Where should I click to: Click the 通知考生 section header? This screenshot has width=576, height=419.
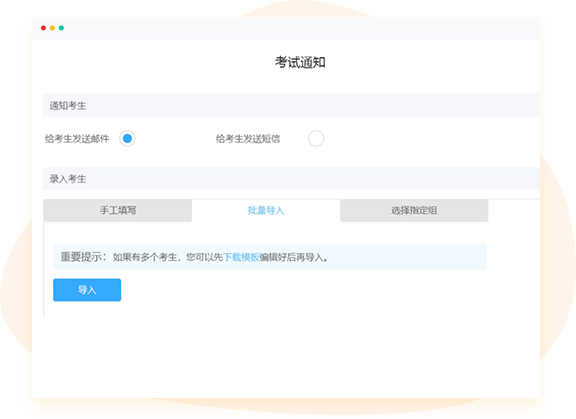click(x=291, y=105)
